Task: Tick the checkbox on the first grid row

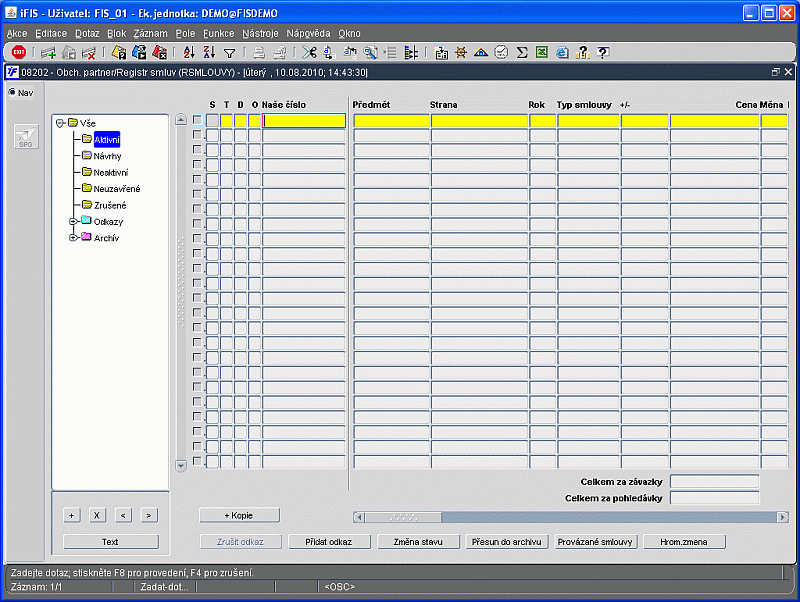Action: pos(197,121)
